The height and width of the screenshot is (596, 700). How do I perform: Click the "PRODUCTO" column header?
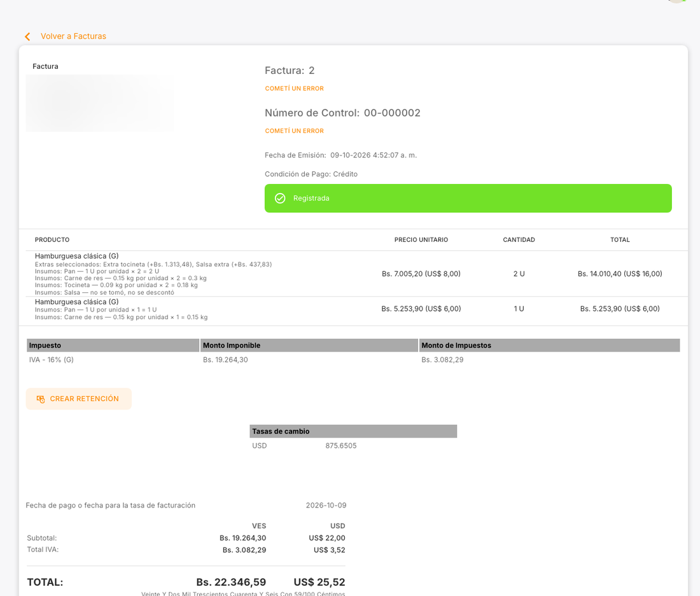tap(52, 240)
